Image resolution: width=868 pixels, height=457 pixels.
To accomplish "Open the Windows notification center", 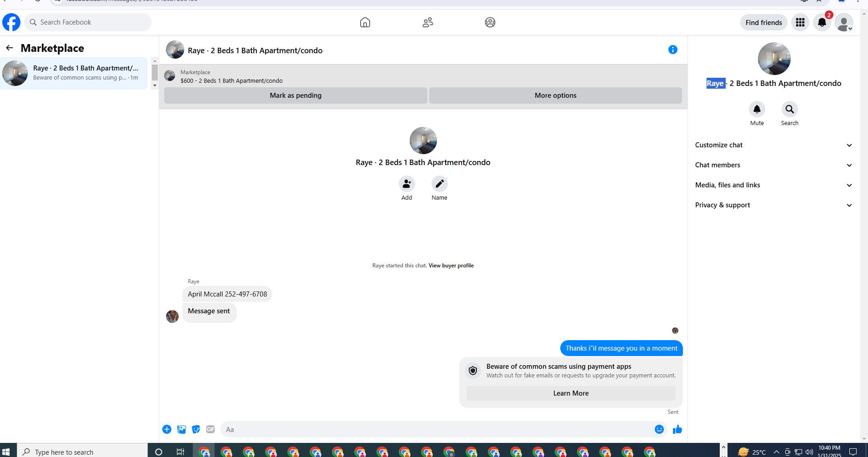I will [x=853, y=452].
